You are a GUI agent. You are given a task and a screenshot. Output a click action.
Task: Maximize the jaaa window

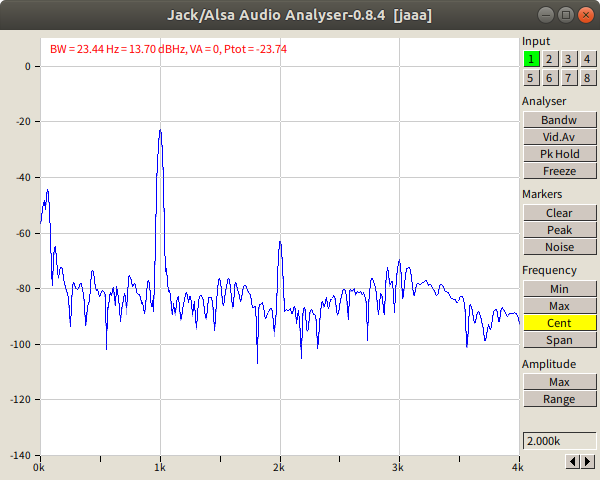tap(566, 15)
